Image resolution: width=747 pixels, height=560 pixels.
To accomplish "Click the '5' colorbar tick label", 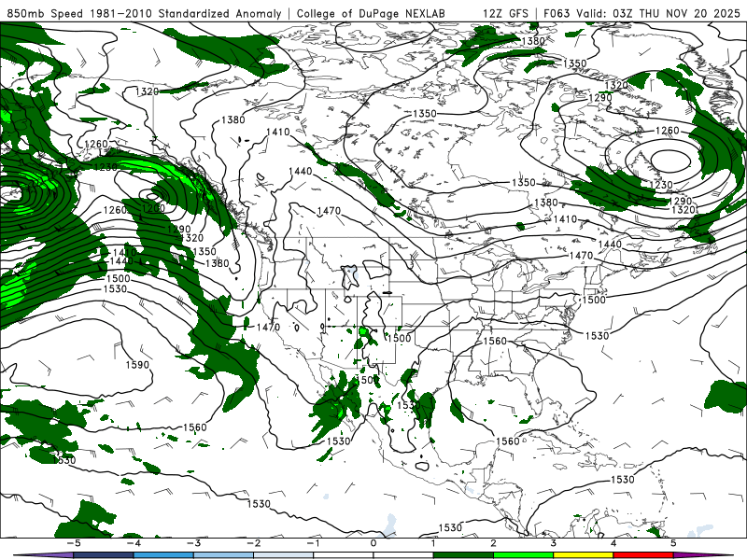I will 673,543.
